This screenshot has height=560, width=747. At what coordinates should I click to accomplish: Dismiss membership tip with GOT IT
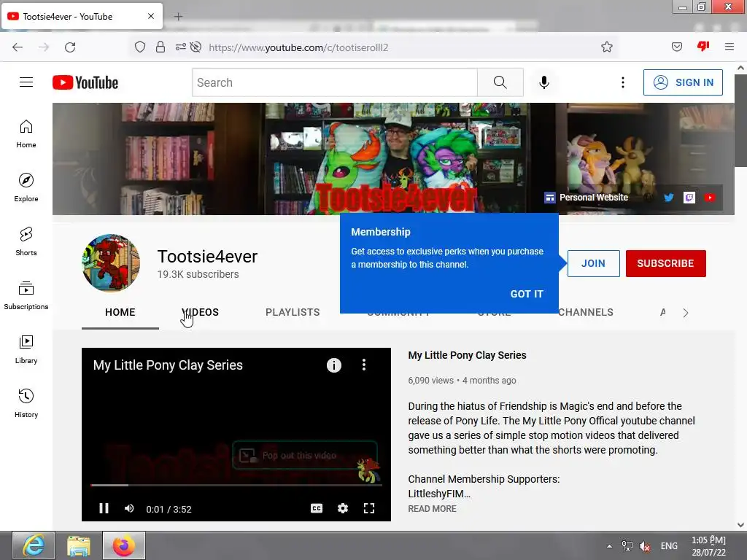coord(527,294)
